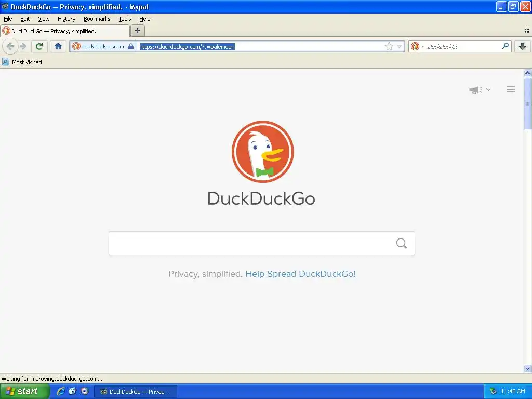Go forward with the Forward arrow button
This screenshot has height=399, width=532.
(23, 46)
